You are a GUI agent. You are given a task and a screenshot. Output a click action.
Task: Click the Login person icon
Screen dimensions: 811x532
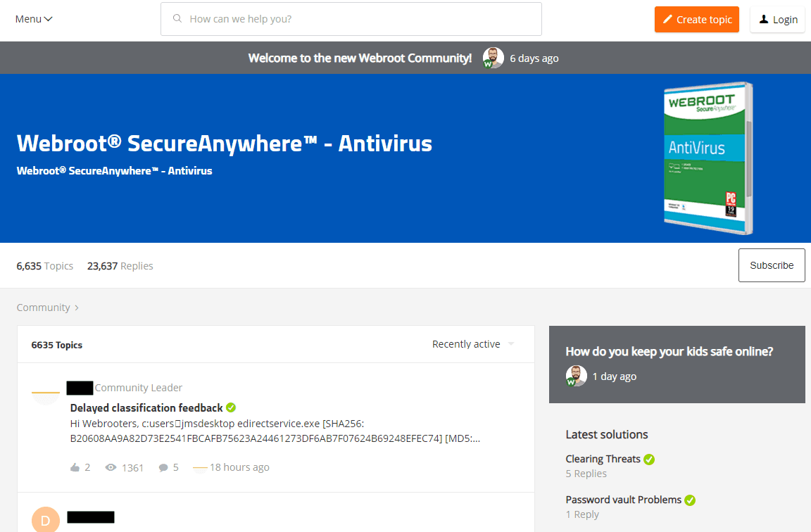(x=763, y=19)
